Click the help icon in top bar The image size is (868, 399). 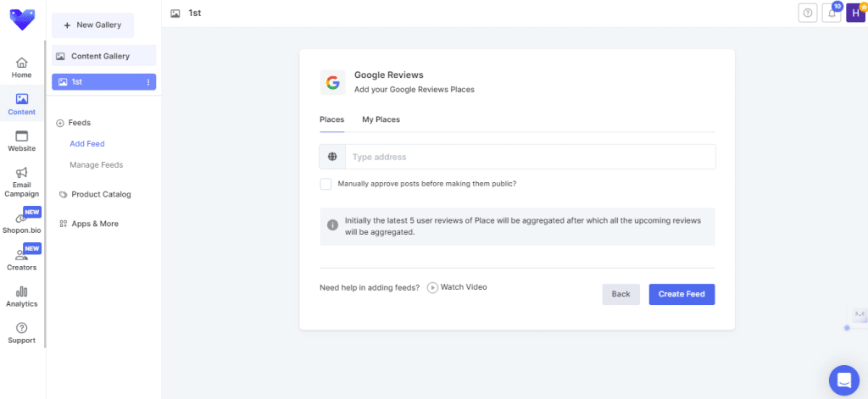tap(808, 13)
